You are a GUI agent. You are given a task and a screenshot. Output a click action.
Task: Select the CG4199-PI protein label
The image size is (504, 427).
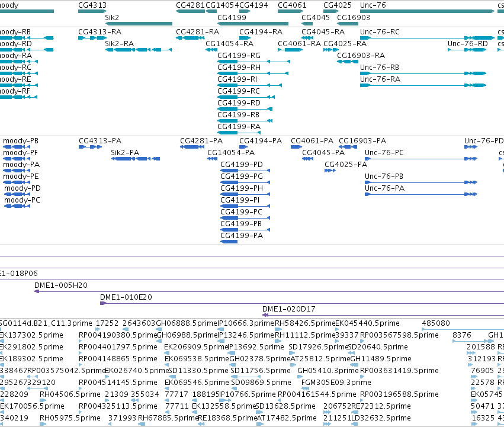[240, 200]
